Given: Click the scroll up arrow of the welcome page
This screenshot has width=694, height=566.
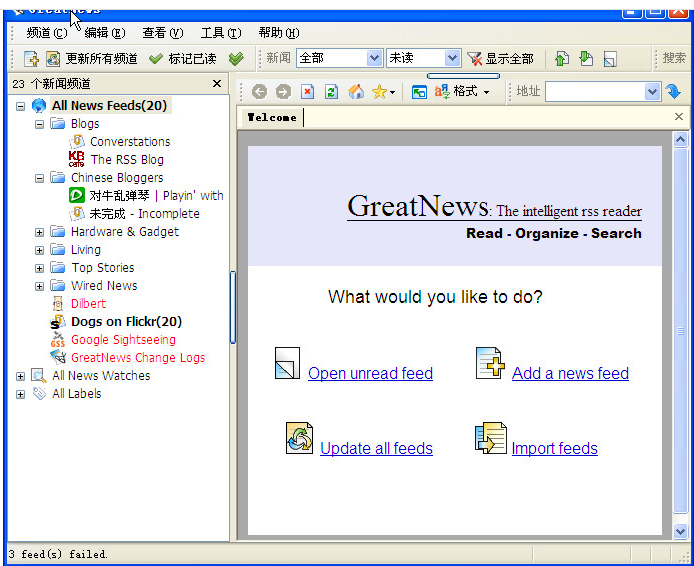Looking at the screenshot, I should tap(680, 140).
